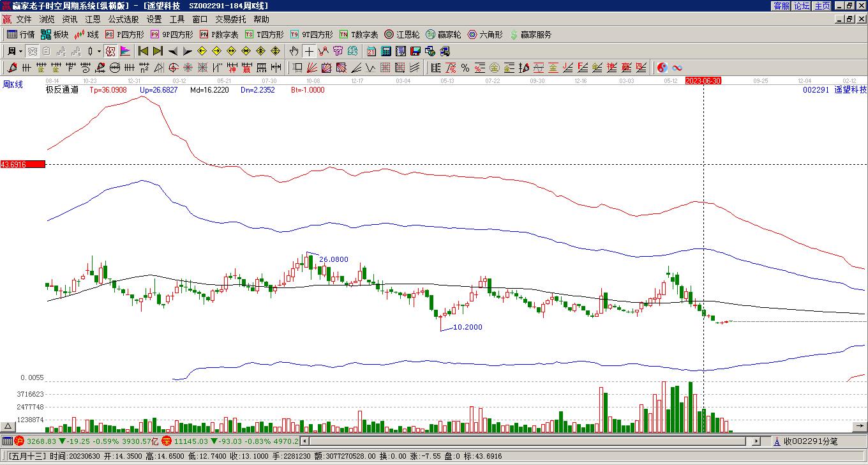Viewport: 868px width, 465px height.
Task: Click the red-blue yin-yang icon
Action: click(x=662, y=68)
